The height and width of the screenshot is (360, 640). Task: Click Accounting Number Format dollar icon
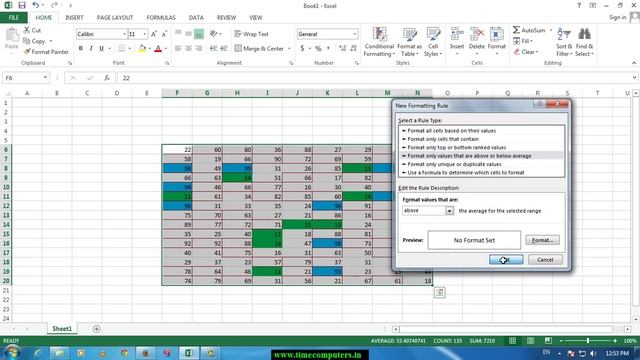coord(302,49)
